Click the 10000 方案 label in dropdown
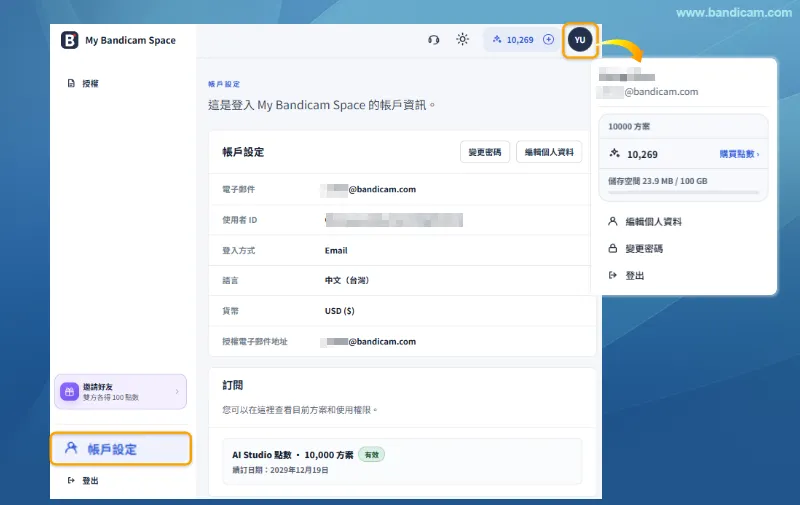 pos(629,127)
